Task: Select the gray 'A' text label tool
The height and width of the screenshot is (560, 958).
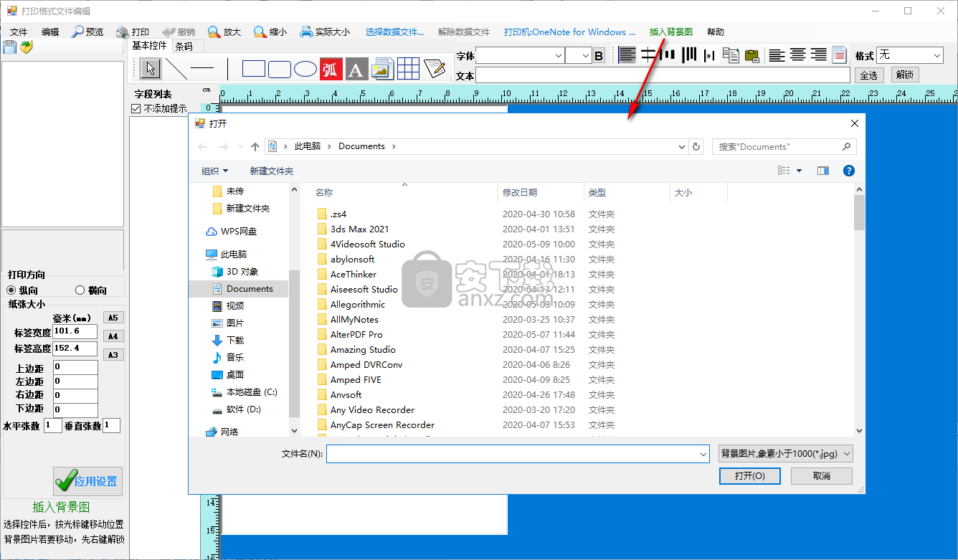Action: [356, 69]
